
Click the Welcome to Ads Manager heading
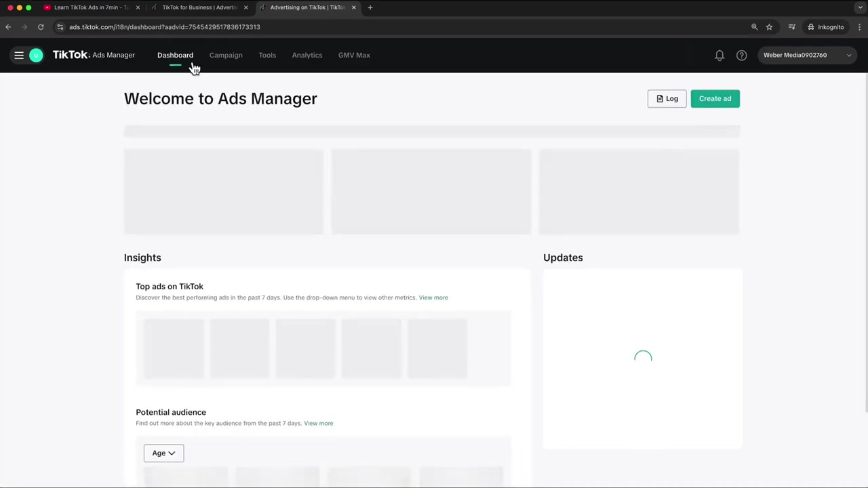[x=220, y=98]
